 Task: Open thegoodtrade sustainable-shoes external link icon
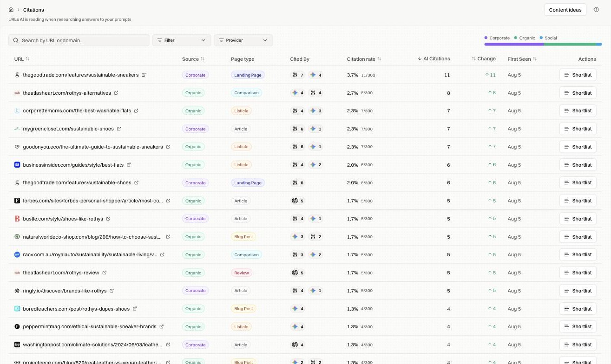click(x=137, y=182)
